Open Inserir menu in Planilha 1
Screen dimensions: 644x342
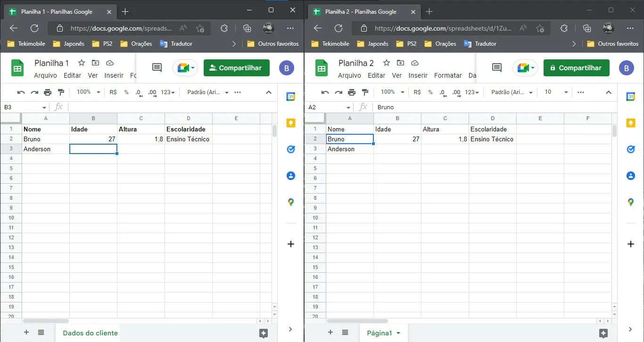click(114, 75)
